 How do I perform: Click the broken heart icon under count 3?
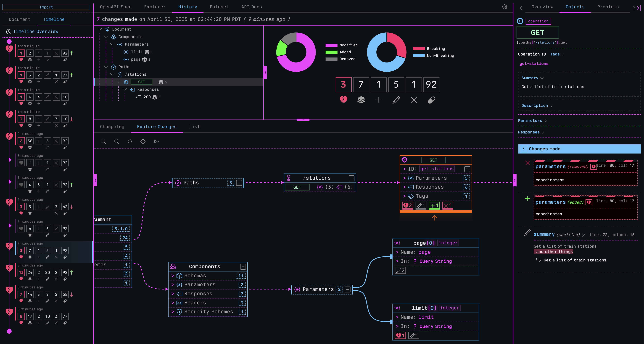click(343, 100)
